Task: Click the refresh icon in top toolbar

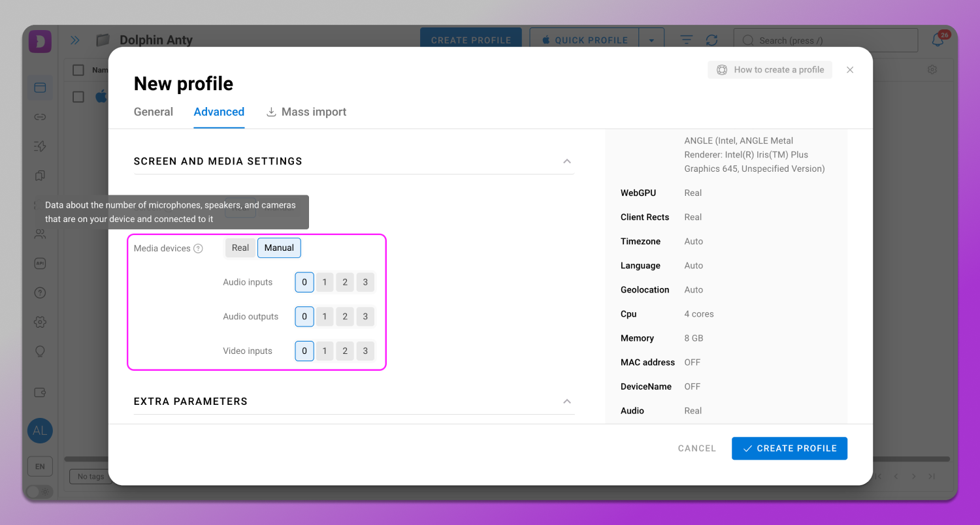Action: (712, 40)
